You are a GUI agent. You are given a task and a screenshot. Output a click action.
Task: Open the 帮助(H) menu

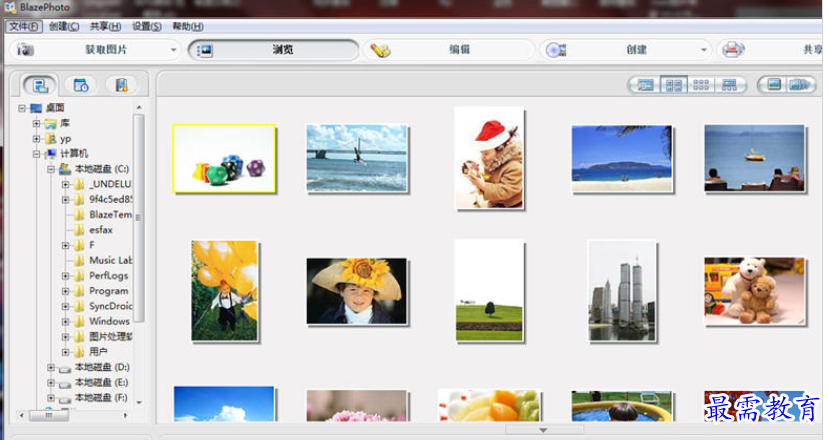click(188, 26)
